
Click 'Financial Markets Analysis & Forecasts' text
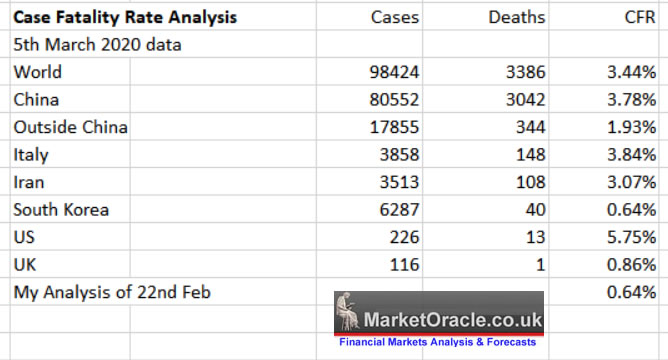pos(438,342)
